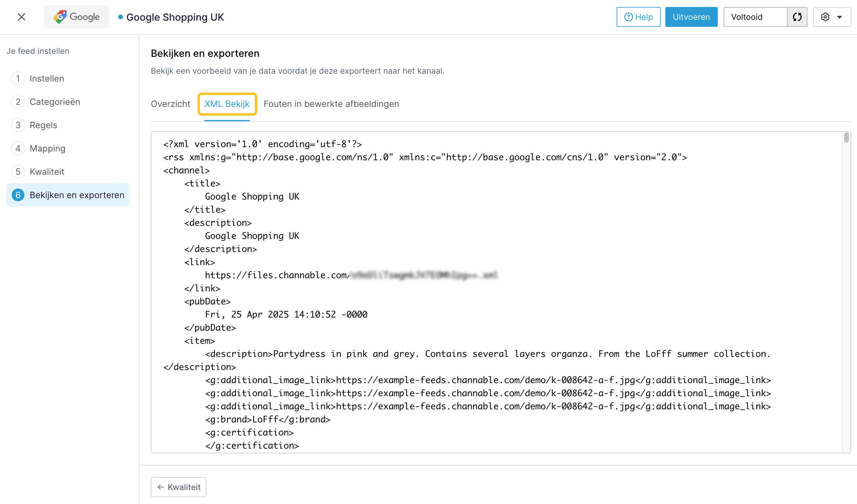The width and height of the screenshot is (857, 504).
Task: Go back with the Kwaliteit arrow button
Action: [179, 487]
